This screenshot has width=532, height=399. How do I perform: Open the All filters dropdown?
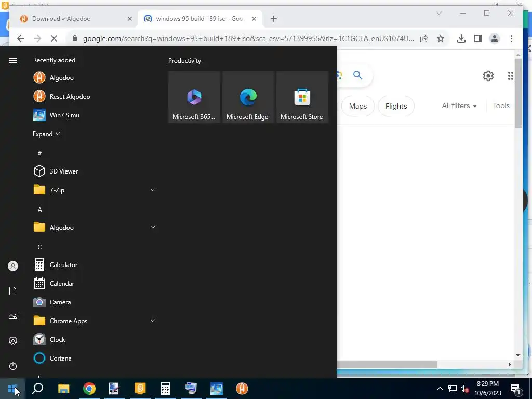[459, 105]
